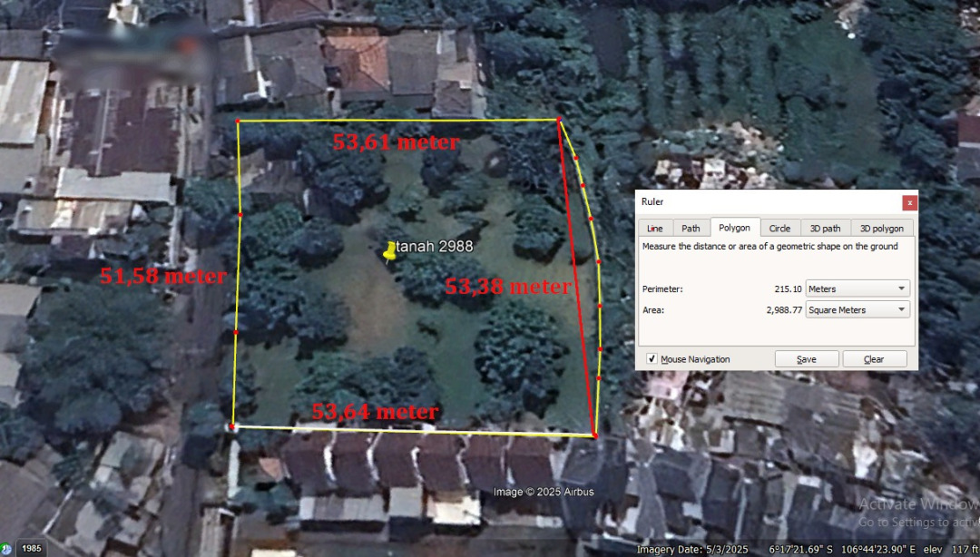
Task: Select the top-left polygon corner vertex
Action: coord(238,121)
